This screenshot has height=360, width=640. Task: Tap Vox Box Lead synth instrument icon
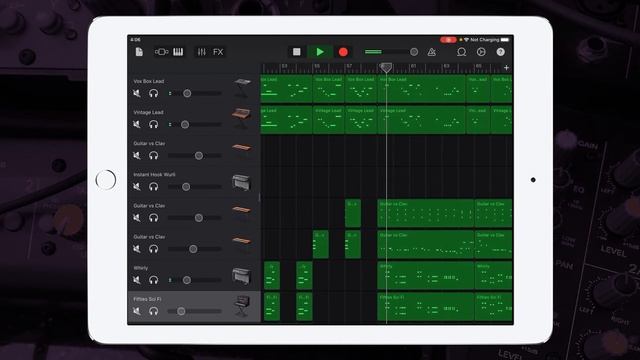coord(242,87)
